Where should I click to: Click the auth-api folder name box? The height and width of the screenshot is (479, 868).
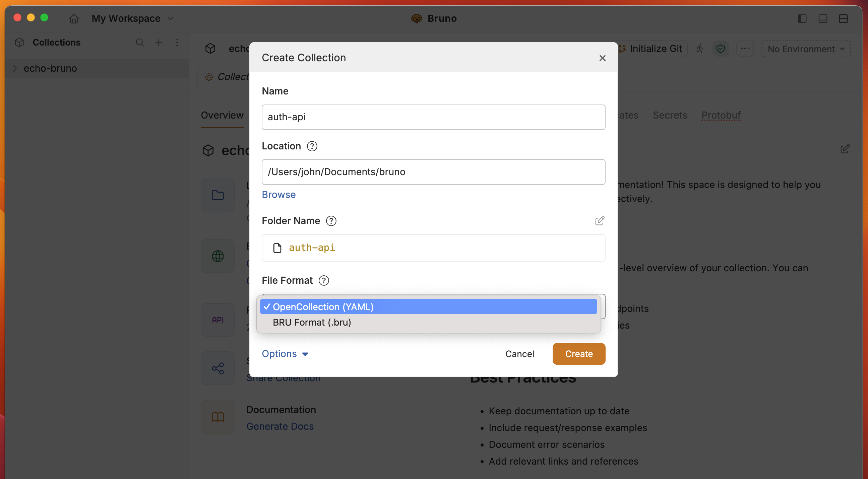pyautogui.click(x=433, y=248)
